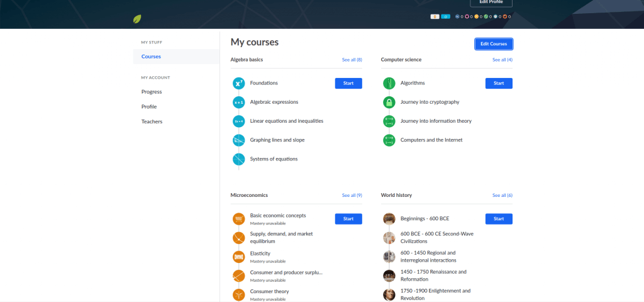Select the Elasticity unit icon
644x302 pixels.
[238, 257]
